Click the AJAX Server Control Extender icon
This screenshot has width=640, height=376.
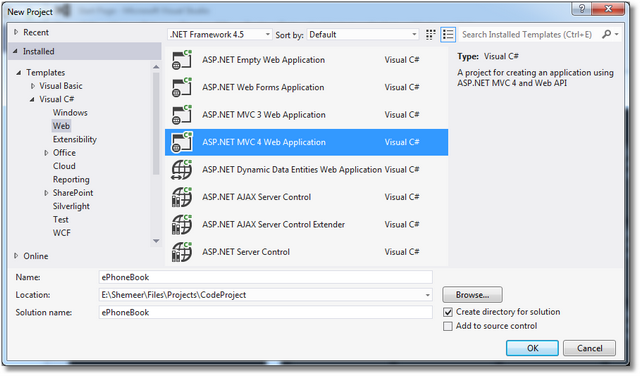[x=182, y=225]
